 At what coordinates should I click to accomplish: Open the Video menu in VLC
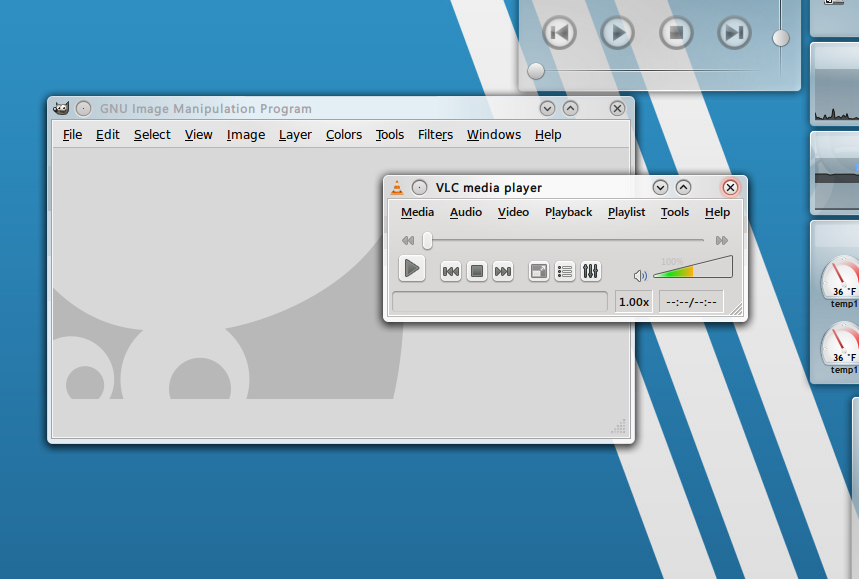tap(513, 213)
